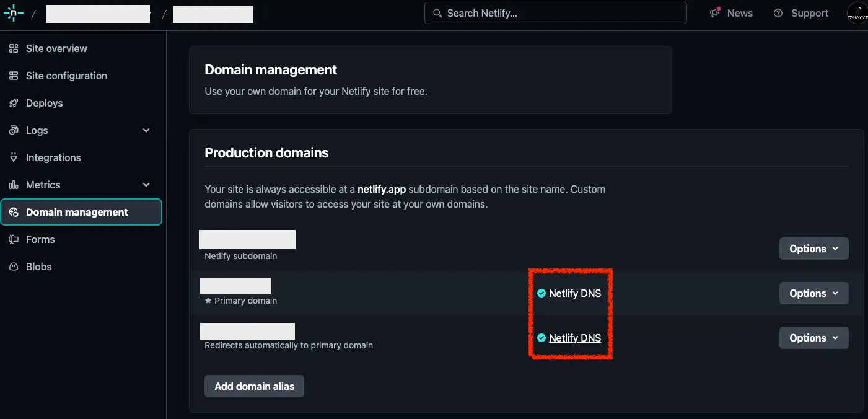Open Netlify DNS link for primary domain

574,293
